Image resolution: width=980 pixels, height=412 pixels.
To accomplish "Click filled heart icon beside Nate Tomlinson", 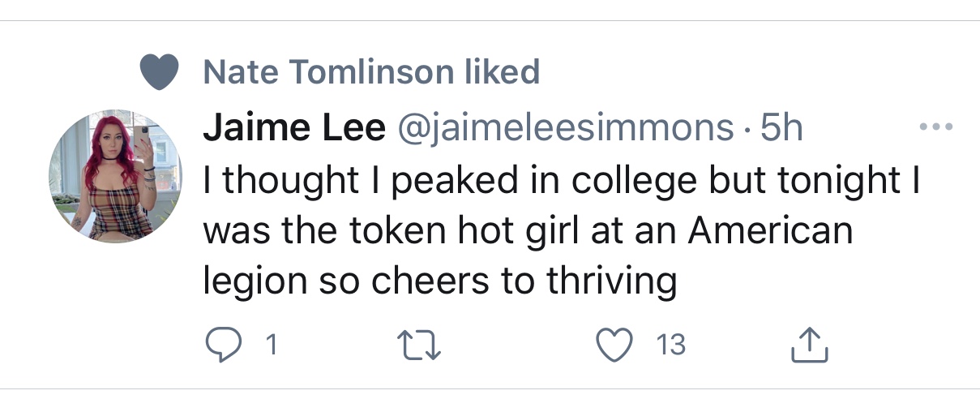I will [159, 72].
